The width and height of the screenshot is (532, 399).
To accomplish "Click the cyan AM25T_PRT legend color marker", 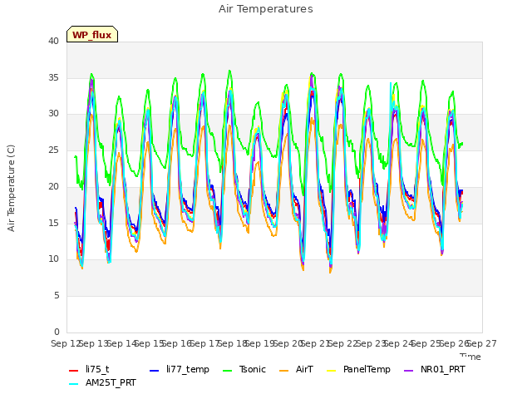I will (x=74, y=384).
